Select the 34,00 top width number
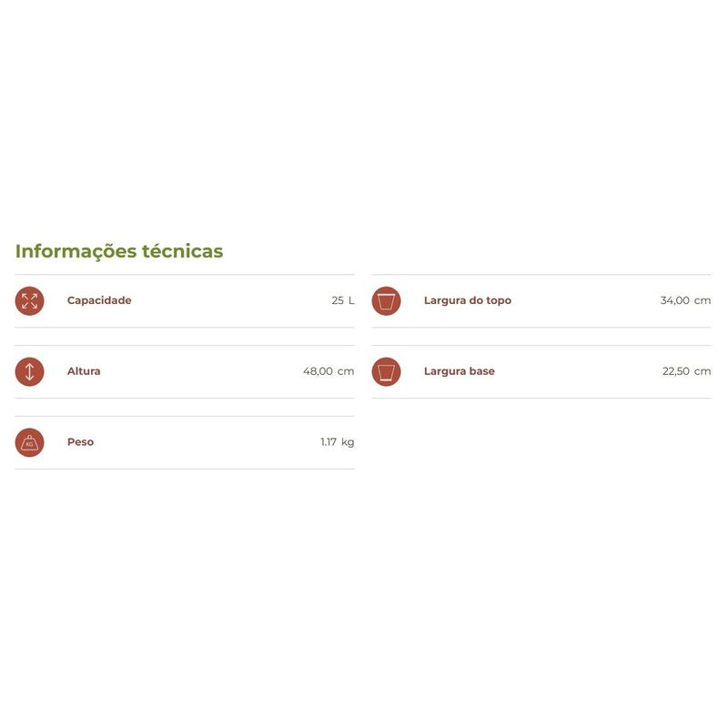This screenshot has height=728, width=728. click(675, 300)
